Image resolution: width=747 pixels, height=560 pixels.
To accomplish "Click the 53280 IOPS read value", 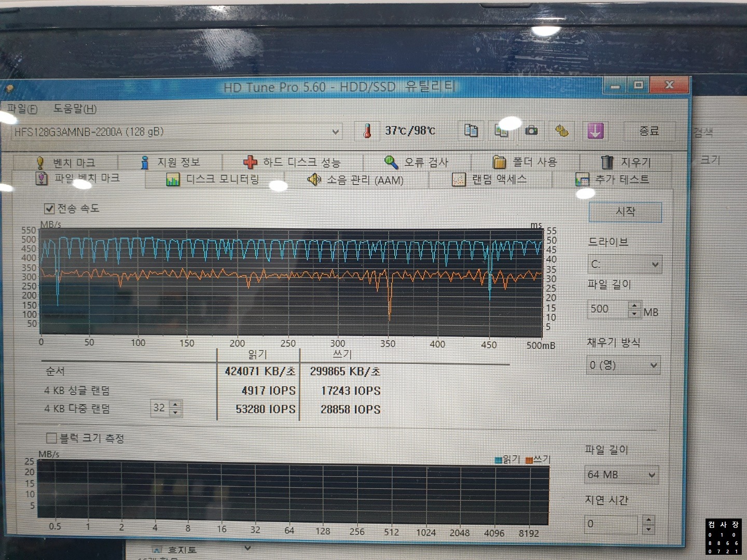I will coord(266,409).
